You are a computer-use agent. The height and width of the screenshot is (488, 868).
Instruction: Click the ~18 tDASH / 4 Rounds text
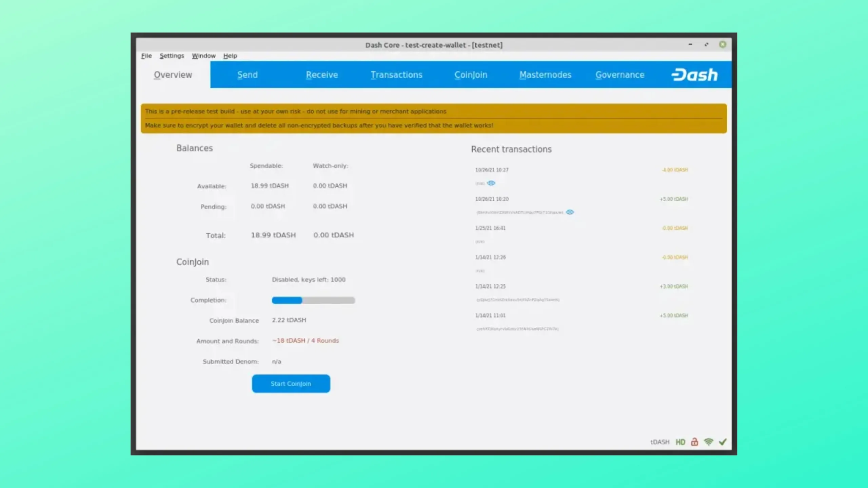point(305,341)
